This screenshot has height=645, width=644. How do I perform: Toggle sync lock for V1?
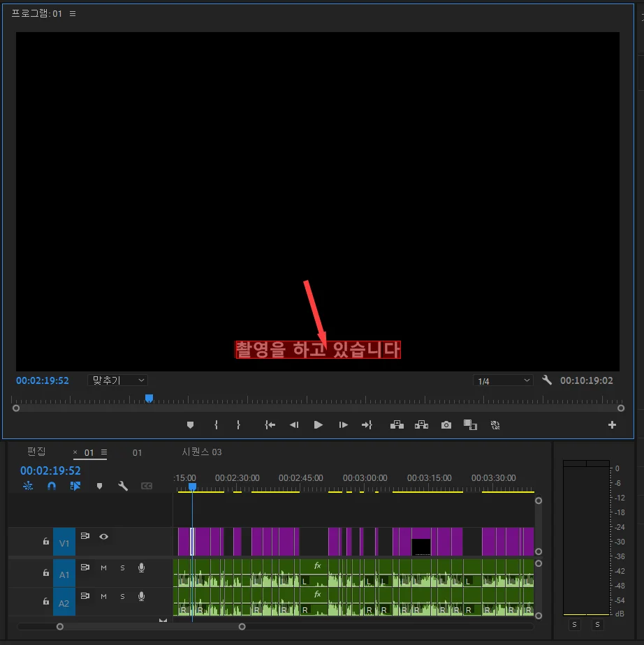pyautogui.click(x=85, y=536)
